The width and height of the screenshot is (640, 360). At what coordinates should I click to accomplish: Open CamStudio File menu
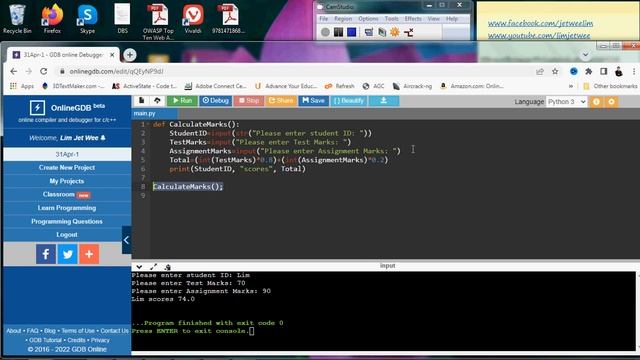pyautogui.click(x=324, y=19)
